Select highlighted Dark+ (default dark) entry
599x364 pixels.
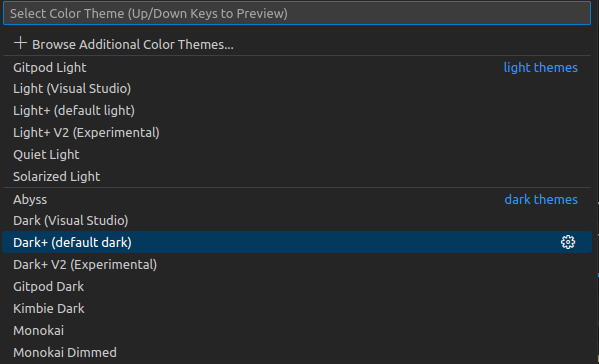[x=297, y=242]
